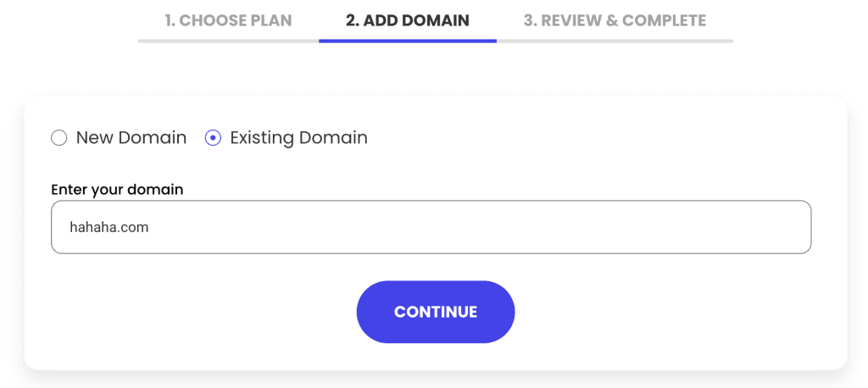The height and width of the screenshot is (388, 868).
Task: Click the "Enter your domain" field label
Action: [x=117, y=189]
